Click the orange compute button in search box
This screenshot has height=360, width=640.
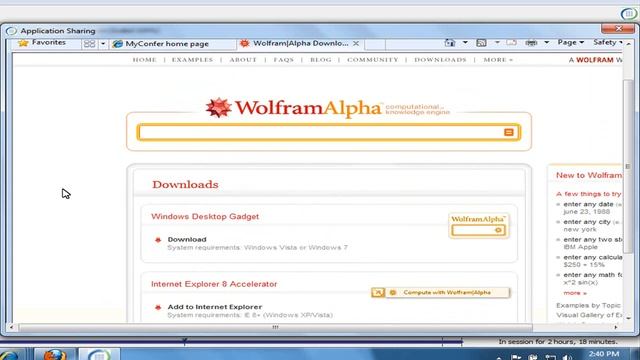[509, 132]
